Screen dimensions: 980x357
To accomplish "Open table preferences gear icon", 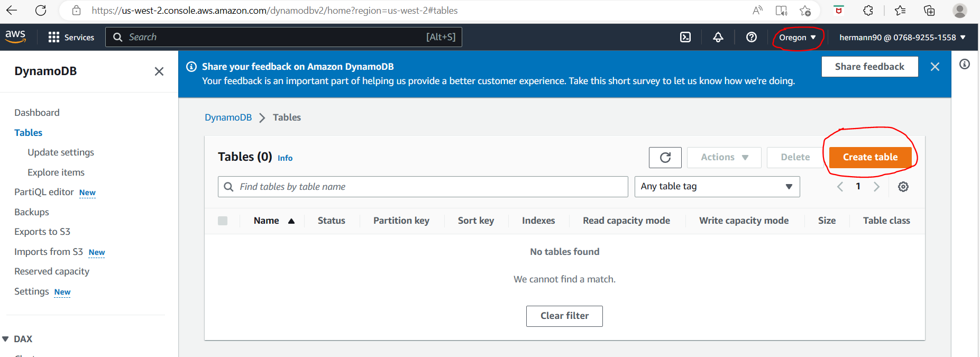I will coord(903,187).
